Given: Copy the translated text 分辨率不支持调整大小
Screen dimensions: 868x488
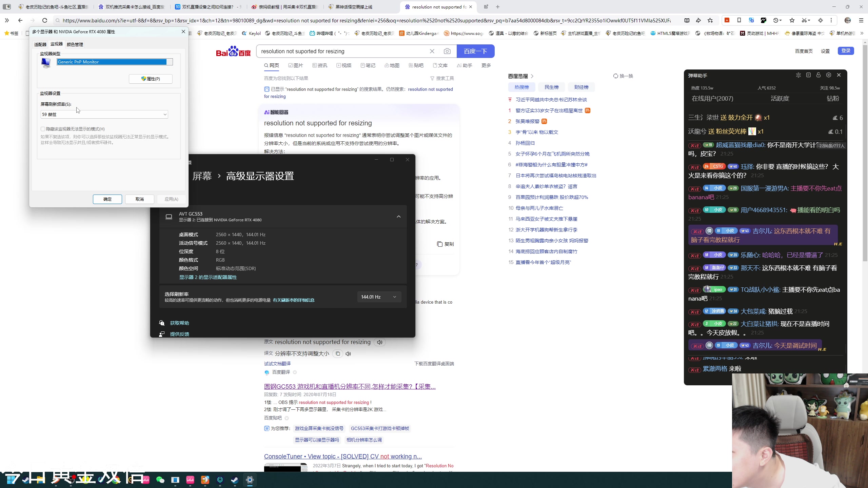Looking at the screenshot, I should pyautogui.click(x=338, y=353).
